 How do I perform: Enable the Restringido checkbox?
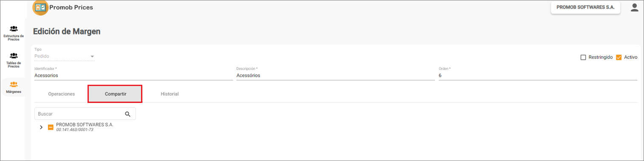coord(583,57)
